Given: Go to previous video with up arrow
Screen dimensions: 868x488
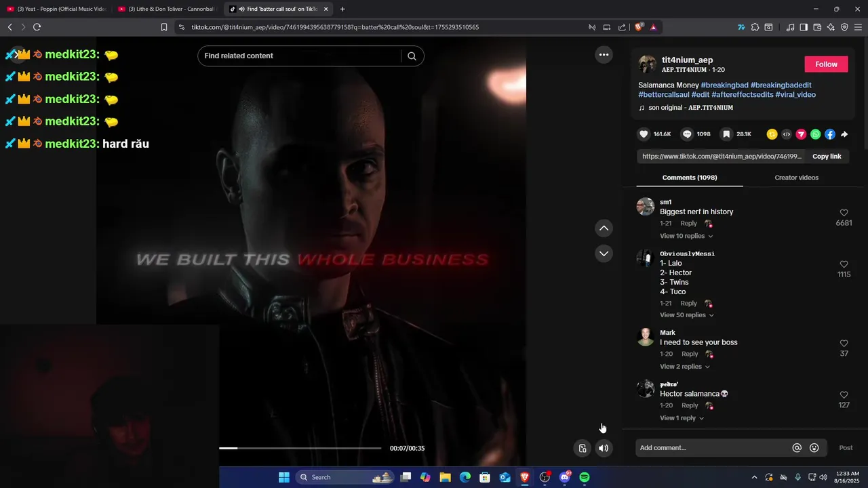Looking at the screenshot, I should coord(604,228).
